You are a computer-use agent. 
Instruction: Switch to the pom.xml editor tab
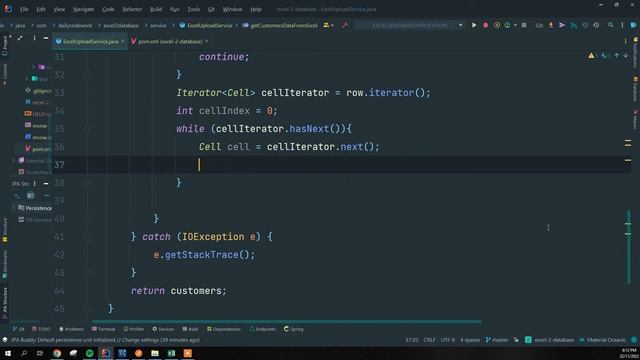pyautogui.click(x=170, y=41)
